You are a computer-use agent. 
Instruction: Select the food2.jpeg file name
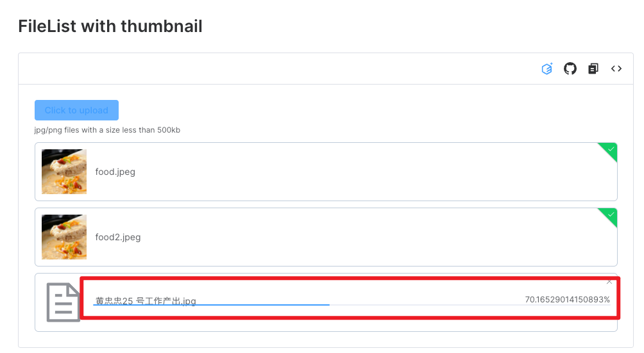click(118, 237)
